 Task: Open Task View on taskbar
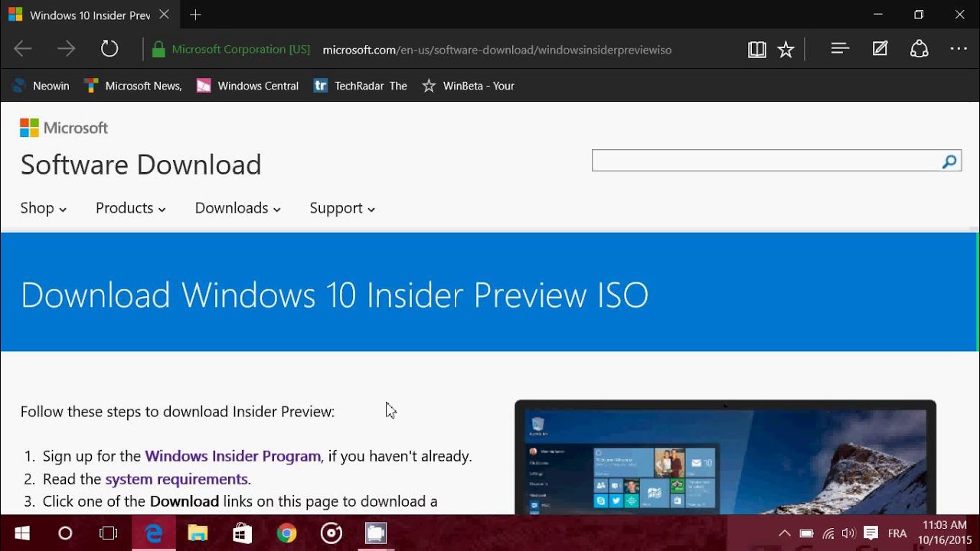pyautogui.click(x=109, y=533)
